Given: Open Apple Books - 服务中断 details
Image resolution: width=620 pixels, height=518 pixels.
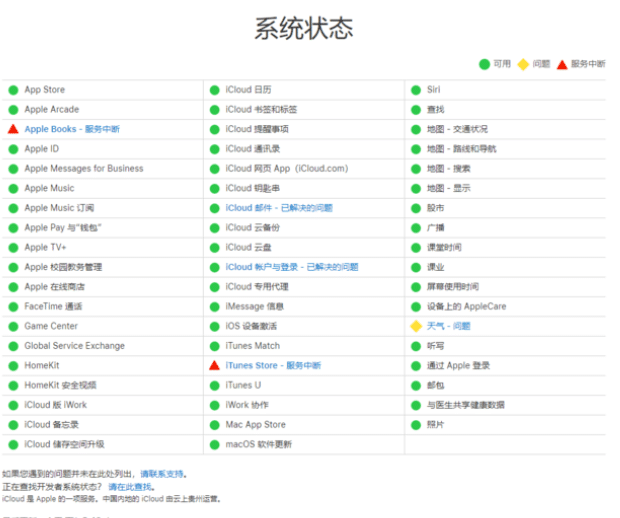Looking at the screenshot, I should (x=72, y=129).
